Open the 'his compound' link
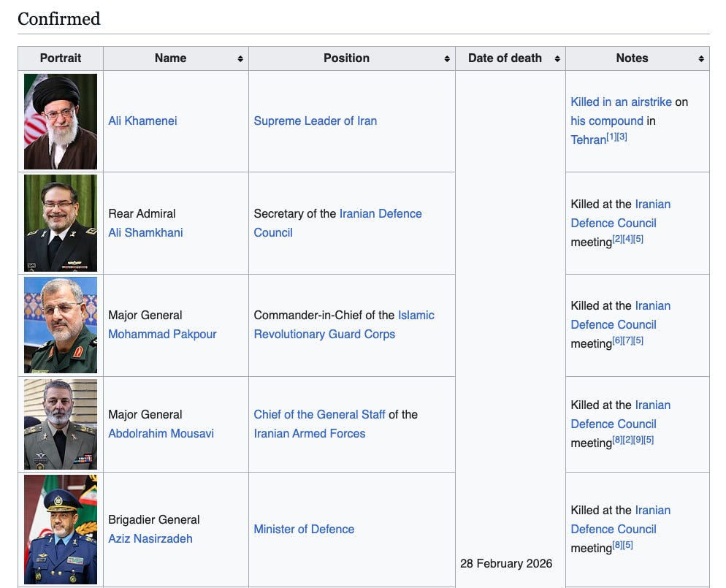Screen dimensions: 726x588 pyautogui.click(x=607, y=121)
